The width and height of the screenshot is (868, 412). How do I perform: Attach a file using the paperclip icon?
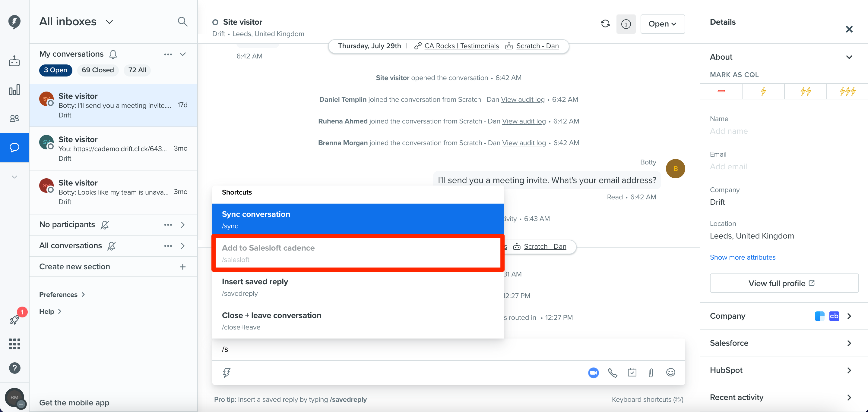point(651,373)
